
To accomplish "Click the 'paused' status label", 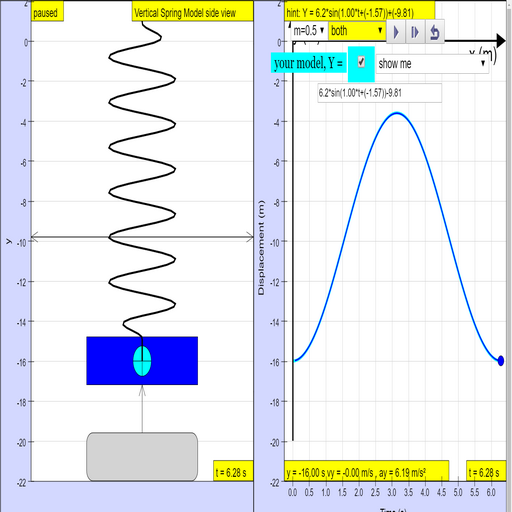I will 47,12.
